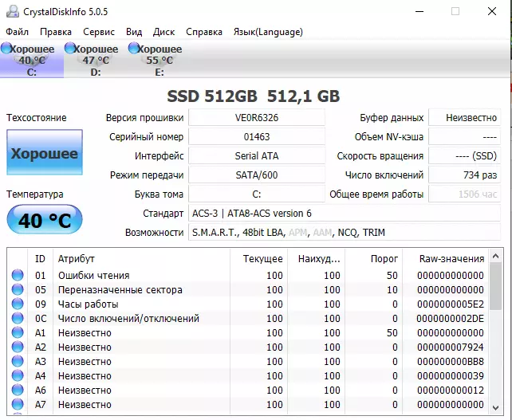Click the status orb for disk D:

tap(70, 49)
